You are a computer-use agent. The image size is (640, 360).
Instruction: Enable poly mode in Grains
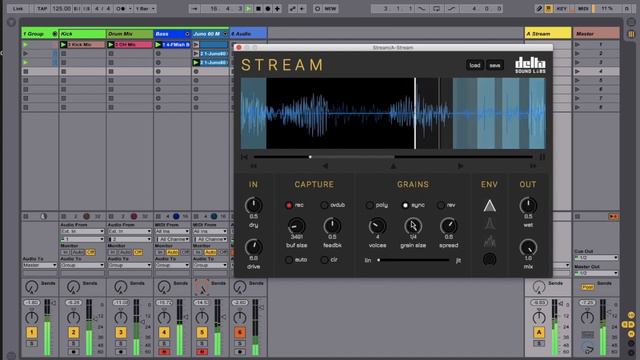click(369, 205)
